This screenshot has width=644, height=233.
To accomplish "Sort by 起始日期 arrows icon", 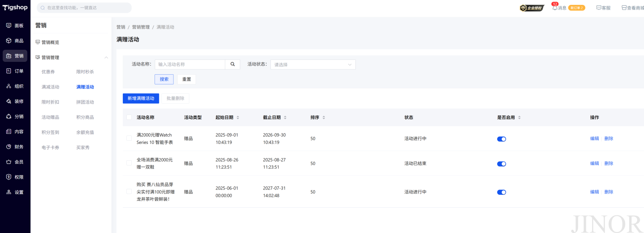I will click(x=238, y=117).
